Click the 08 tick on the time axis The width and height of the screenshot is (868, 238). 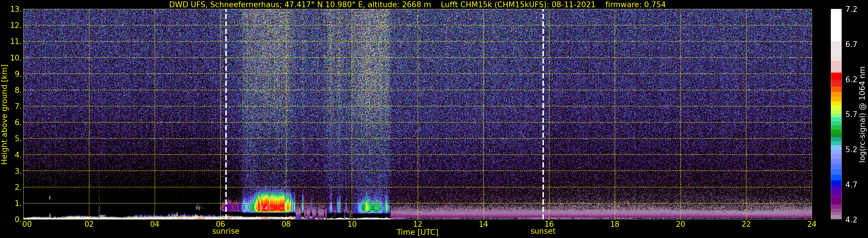click(286, 224)
